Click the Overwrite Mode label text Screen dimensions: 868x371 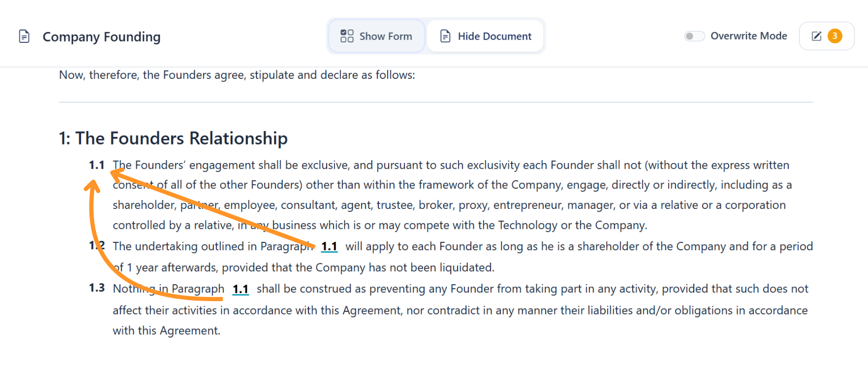coord(748,36)
